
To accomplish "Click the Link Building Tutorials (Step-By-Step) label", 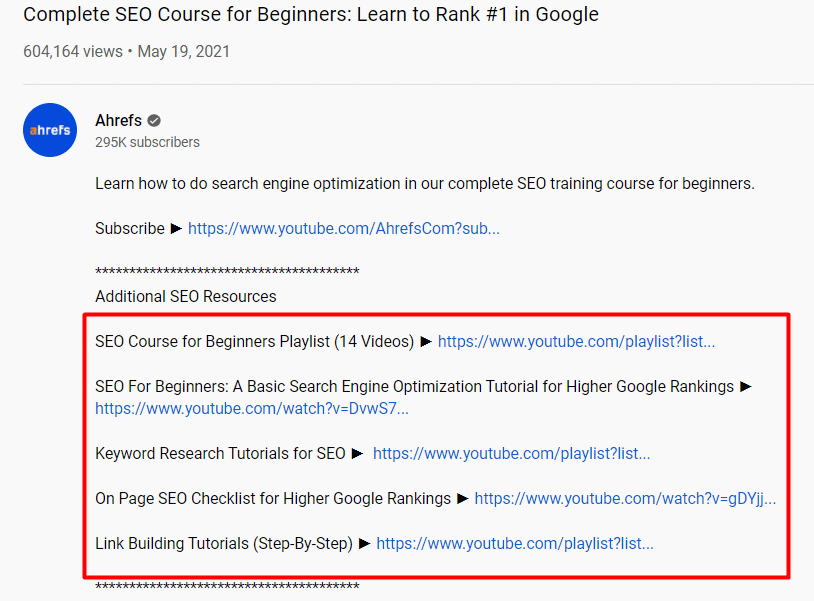I will tap(224, 543).
